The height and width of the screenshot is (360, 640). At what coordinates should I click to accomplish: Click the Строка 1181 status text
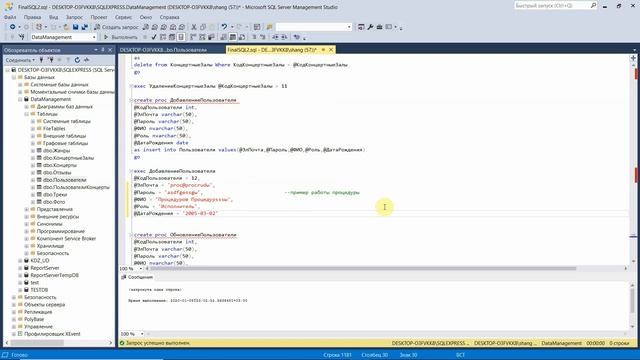337,355
